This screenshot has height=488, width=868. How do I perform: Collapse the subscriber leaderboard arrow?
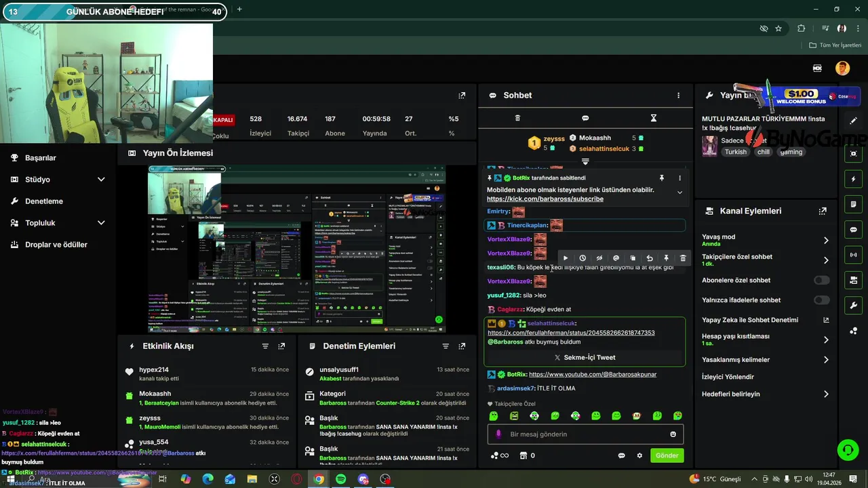[x=585, y=161]
